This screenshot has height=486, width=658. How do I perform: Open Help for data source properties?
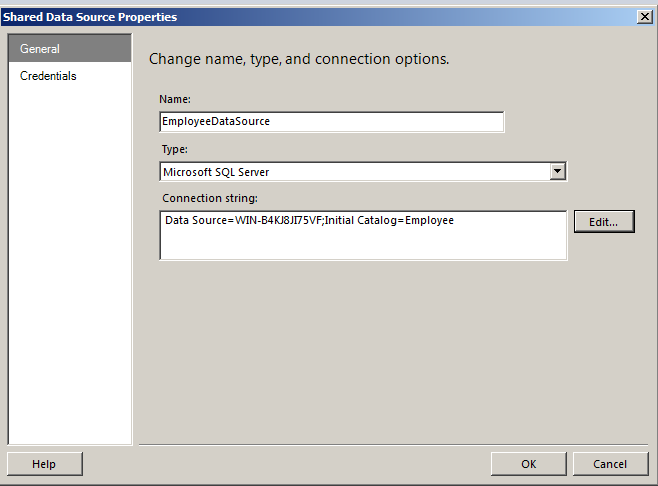point(44,464)
